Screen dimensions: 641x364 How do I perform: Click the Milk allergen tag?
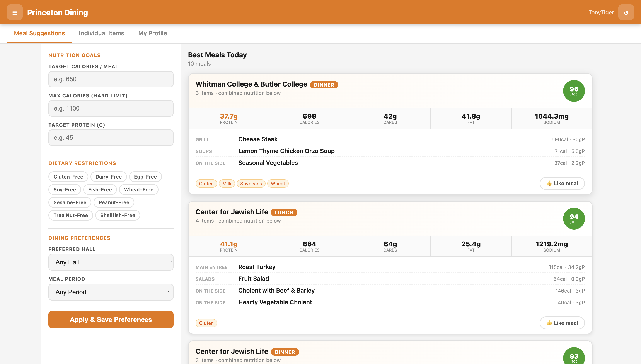227,184
